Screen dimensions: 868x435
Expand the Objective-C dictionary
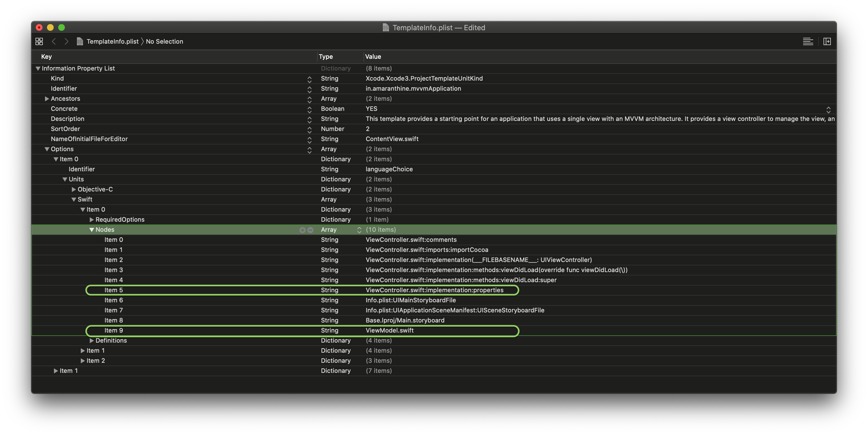[x=74, y=190]
